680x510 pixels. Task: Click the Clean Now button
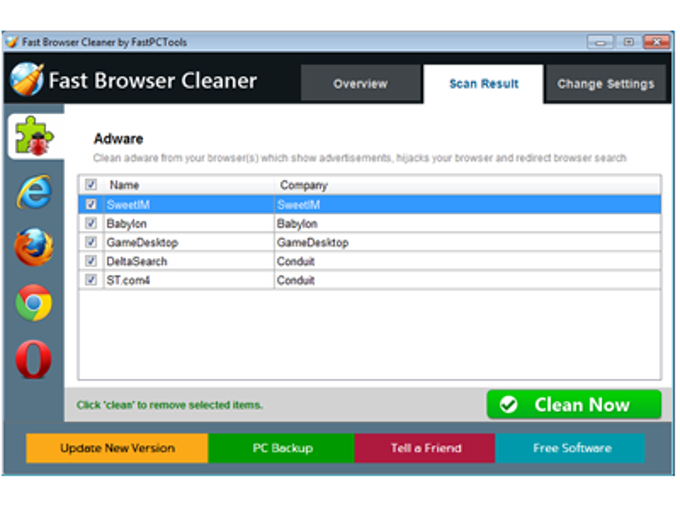point(574,405)
